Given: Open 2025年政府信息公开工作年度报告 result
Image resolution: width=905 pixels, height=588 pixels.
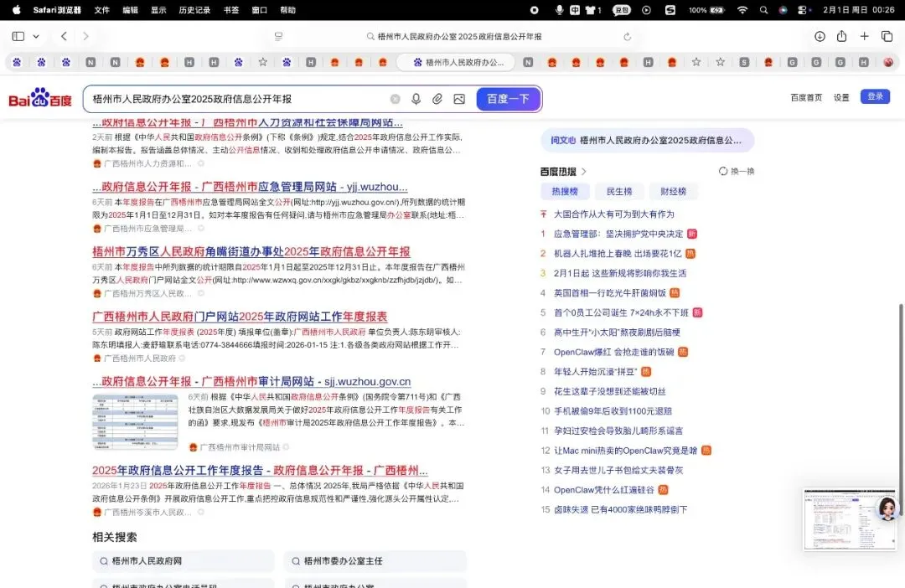Looking at the screenshot, I should click(260, 470).
